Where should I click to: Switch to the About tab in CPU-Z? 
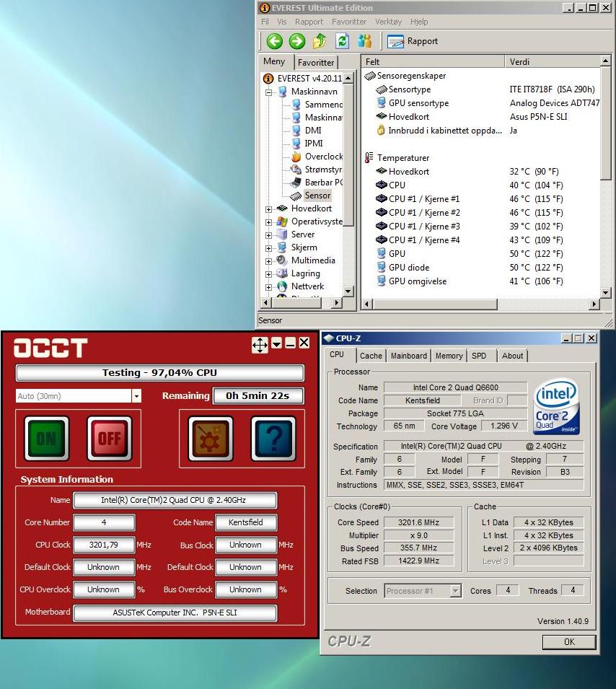(512, 356)
